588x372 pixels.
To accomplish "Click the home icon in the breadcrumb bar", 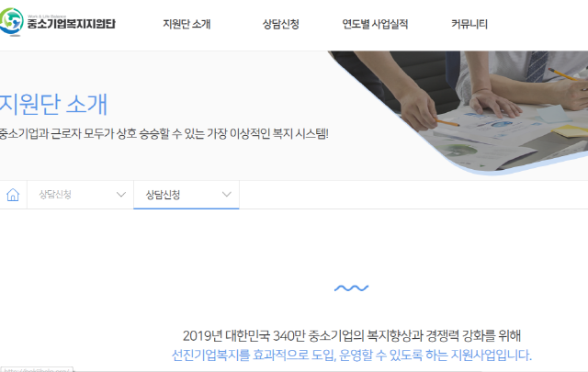I will click(13, 195).
